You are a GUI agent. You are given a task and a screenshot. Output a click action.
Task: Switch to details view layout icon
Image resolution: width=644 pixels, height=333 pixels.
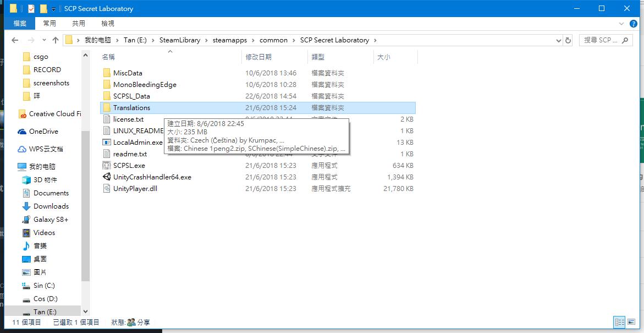[x=620, y=323]
